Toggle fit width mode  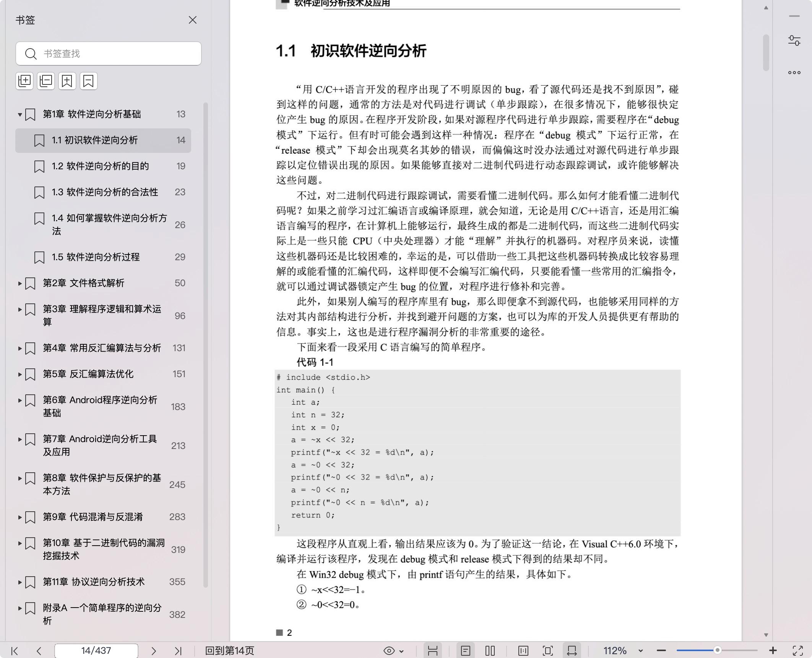572,651
